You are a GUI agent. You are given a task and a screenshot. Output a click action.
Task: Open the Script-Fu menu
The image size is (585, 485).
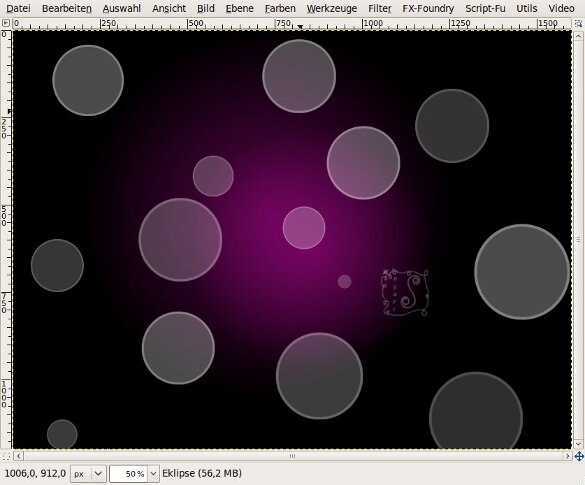485,8
